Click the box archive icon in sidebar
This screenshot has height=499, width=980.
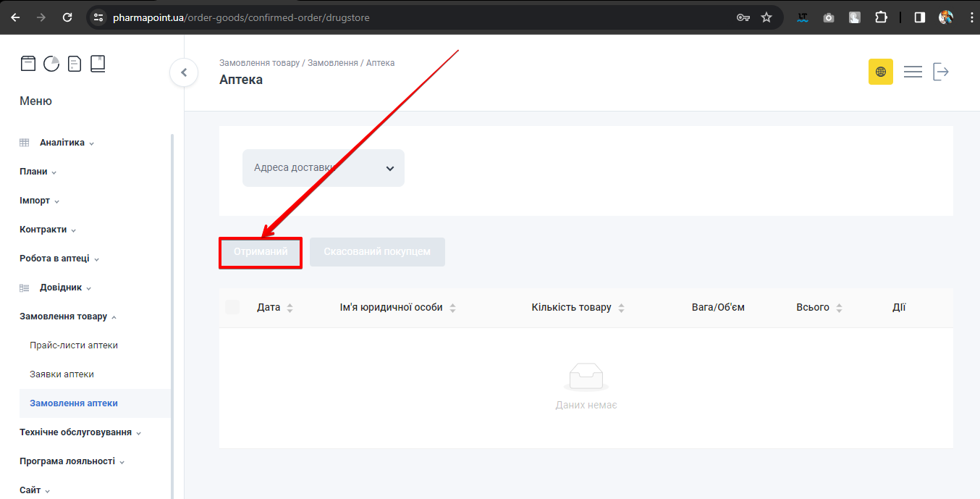pyautogui.click(x=28, y=64)
